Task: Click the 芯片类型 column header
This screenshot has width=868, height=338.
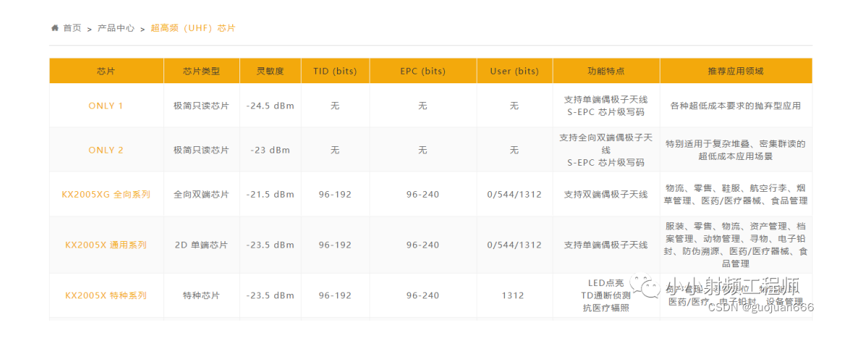Action: tap(201, 71)
